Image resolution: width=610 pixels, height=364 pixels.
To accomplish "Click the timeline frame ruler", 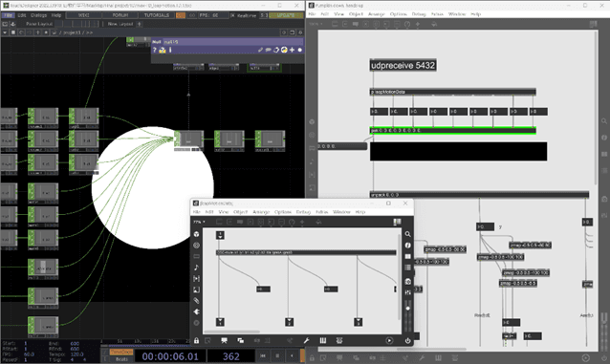I will [146, 341].
